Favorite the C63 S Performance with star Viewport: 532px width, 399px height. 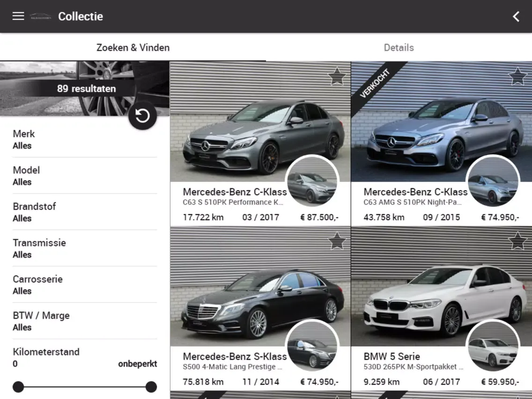pos(337,76)
